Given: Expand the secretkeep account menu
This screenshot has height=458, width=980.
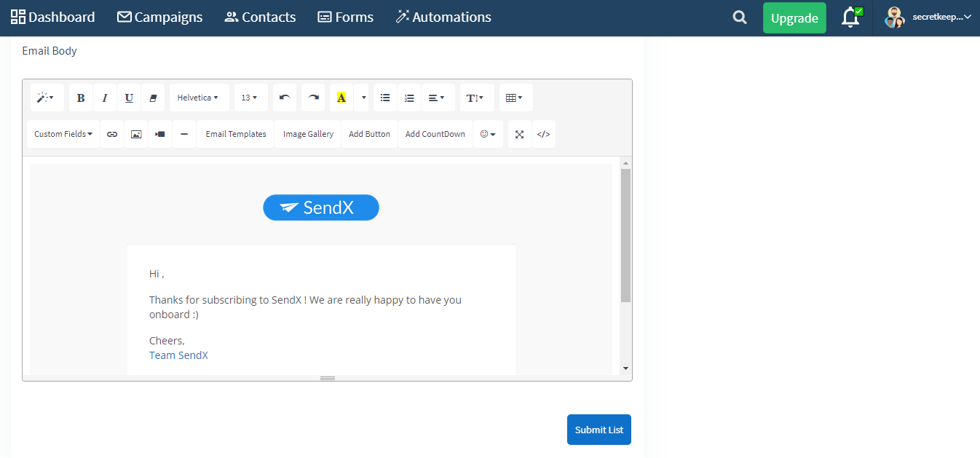Looking at the screenshot, I should 942,17.
